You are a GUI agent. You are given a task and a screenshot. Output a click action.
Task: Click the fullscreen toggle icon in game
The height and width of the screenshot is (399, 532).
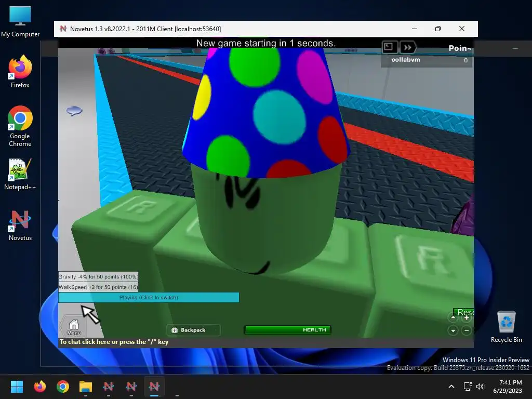(x=389, y=47)
